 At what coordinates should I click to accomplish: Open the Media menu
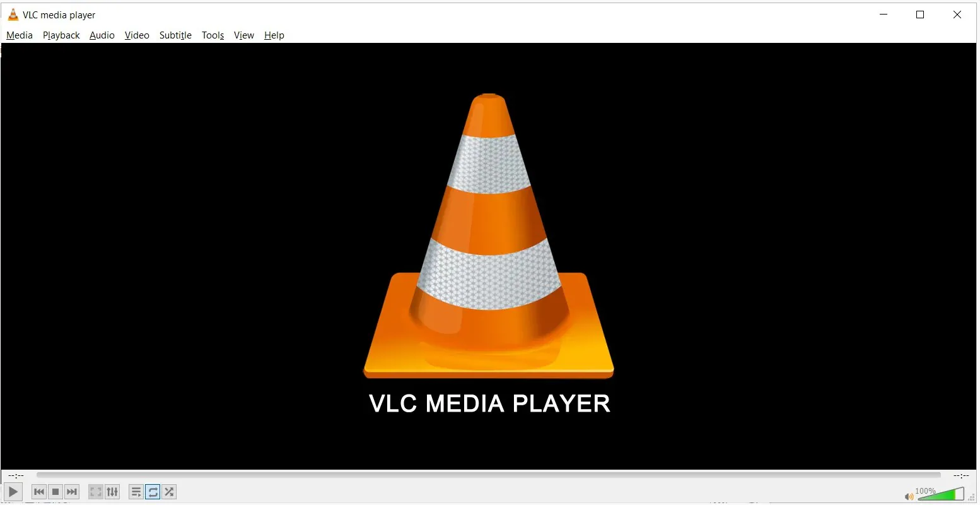coord(20,35)
